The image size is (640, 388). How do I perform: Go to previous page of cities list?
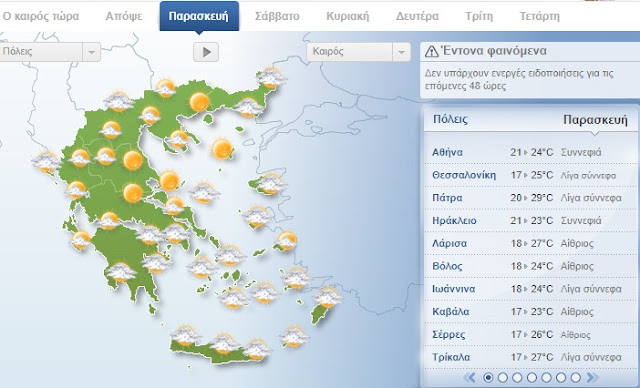pos(470,377)
